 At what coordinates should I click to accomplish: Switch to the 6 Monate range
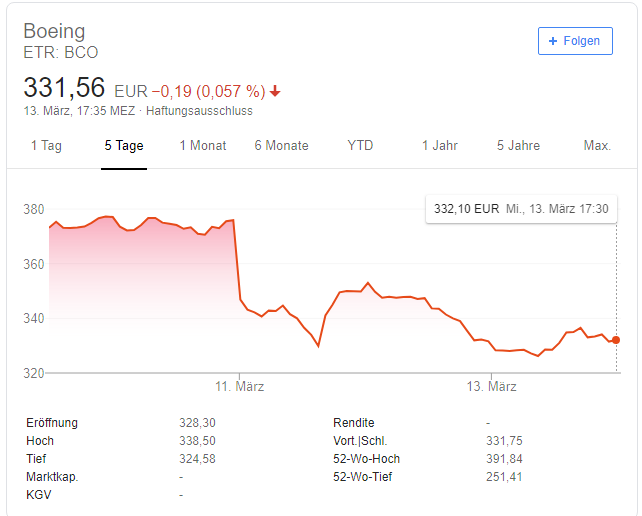pyautogui.click(x=281, y=146)
